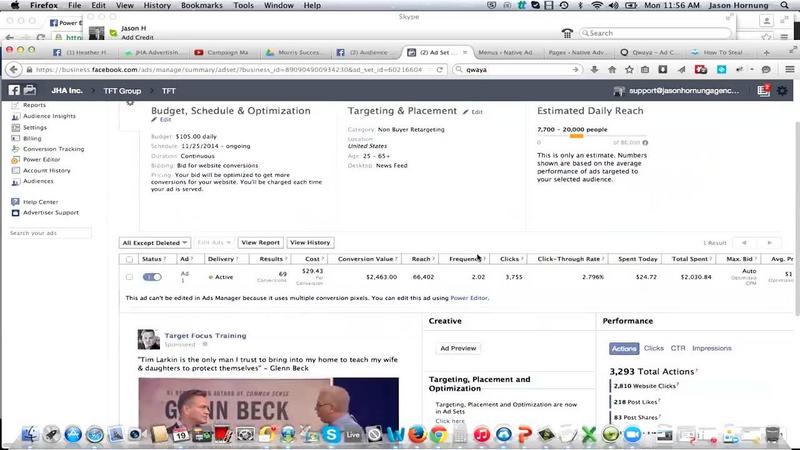Open Firefox downloads arrow icon

594,69
